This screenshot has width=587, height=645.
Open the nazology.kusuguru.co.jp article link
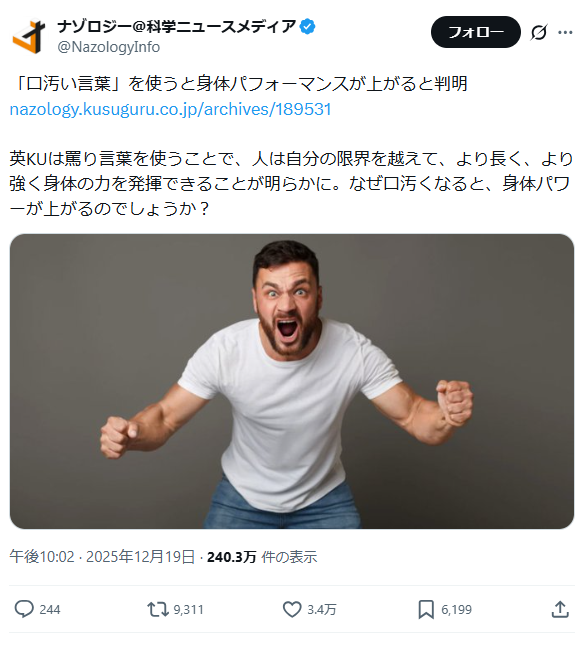click(170, 109)
